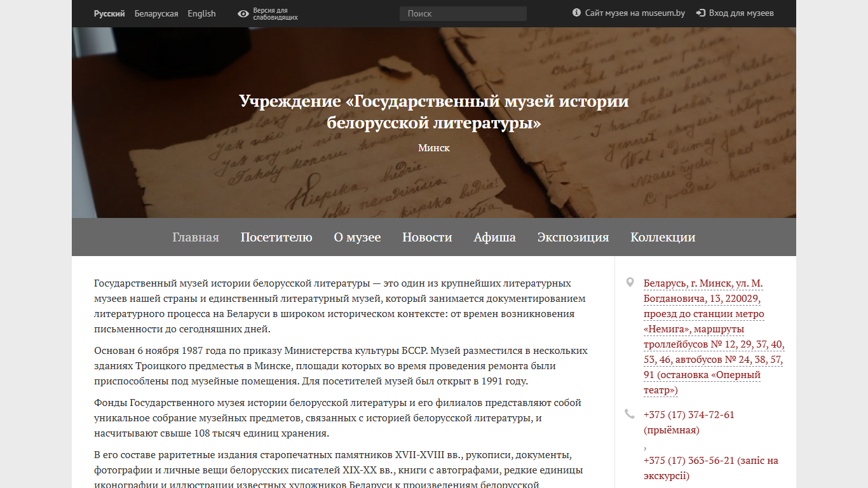The image size is (868, 488).
Task: Open Сайт музея на museum.by
Action: pyautogui.click(x=635, y=13)
